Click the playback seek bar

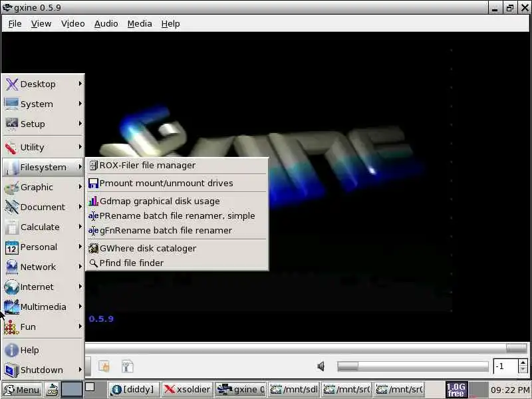tap(306, 348)
